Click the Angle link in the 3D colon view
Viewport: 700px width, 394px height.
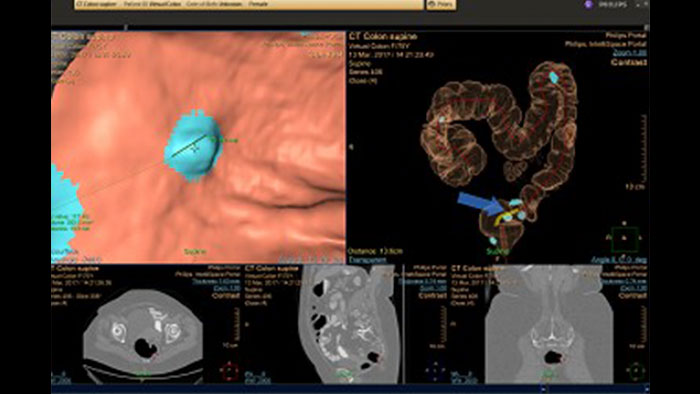[x=618, y=259]
